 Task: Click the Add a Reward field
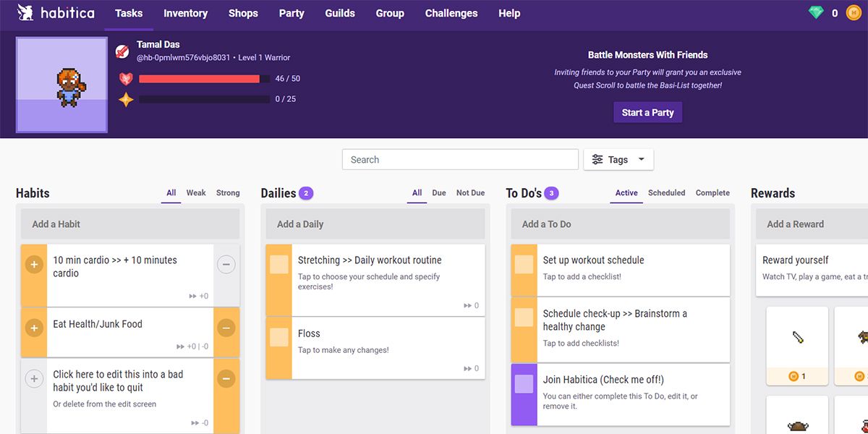812,224
